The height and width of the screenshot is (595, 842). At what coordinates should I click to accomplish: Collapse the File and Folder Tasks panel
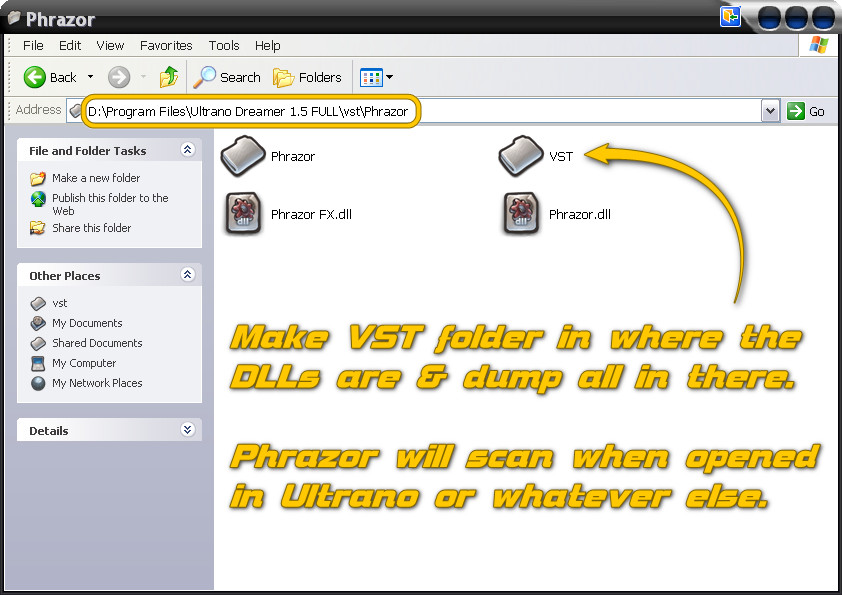[187, 150]
